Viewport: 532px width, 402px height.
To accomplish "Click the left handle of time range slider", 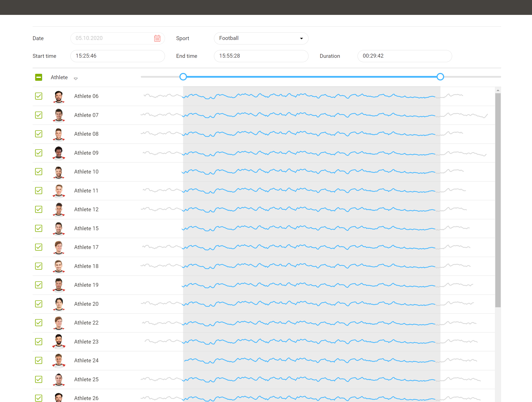I will pyautogui.click(x=183, y=77).
